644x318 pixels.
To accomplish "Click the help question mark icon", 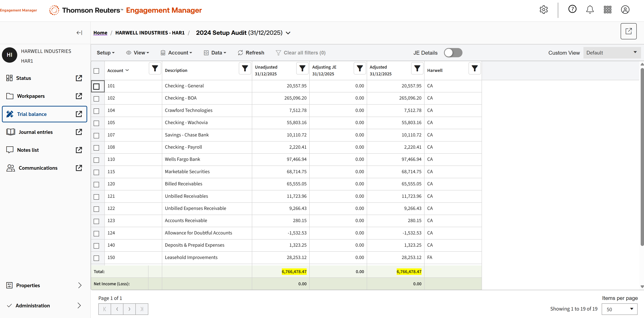I will point(572,9).
